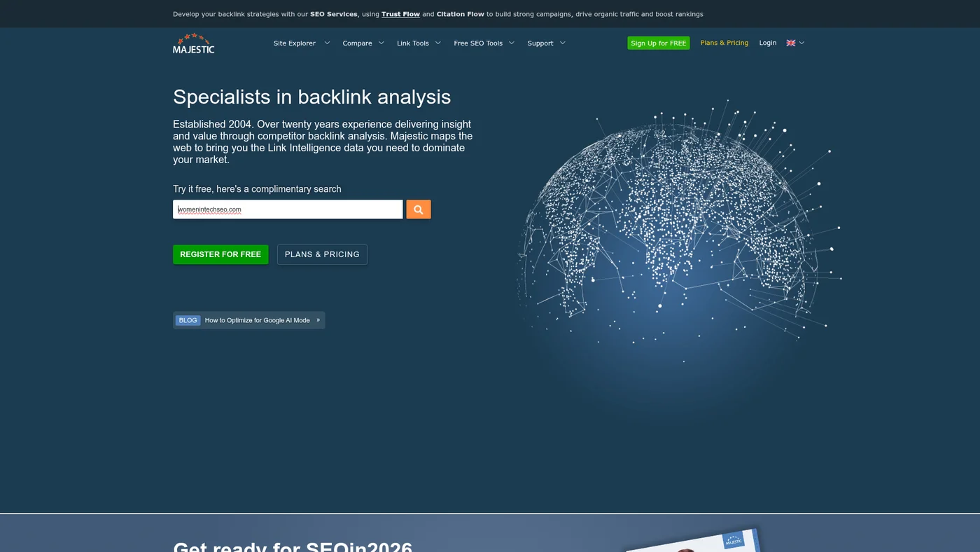Expand the Link Tools menu

click(x=439, y=43)
